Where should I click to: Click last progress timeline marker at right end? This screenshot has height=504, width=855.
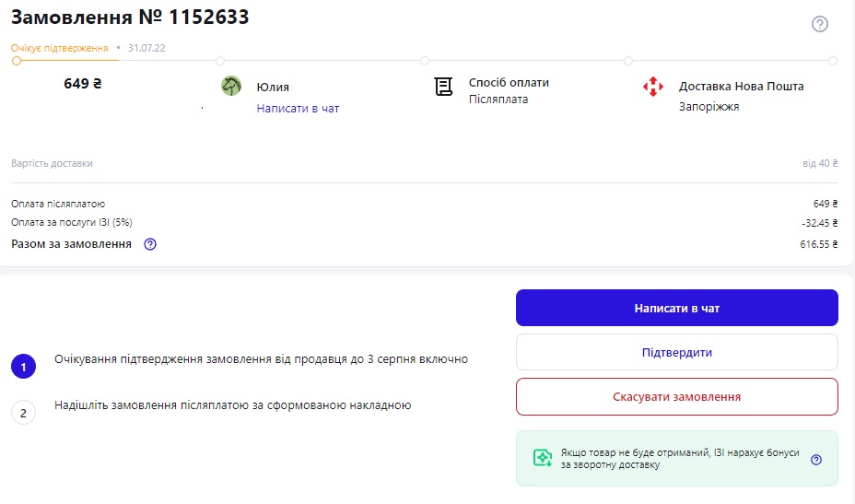coord(833,61)
